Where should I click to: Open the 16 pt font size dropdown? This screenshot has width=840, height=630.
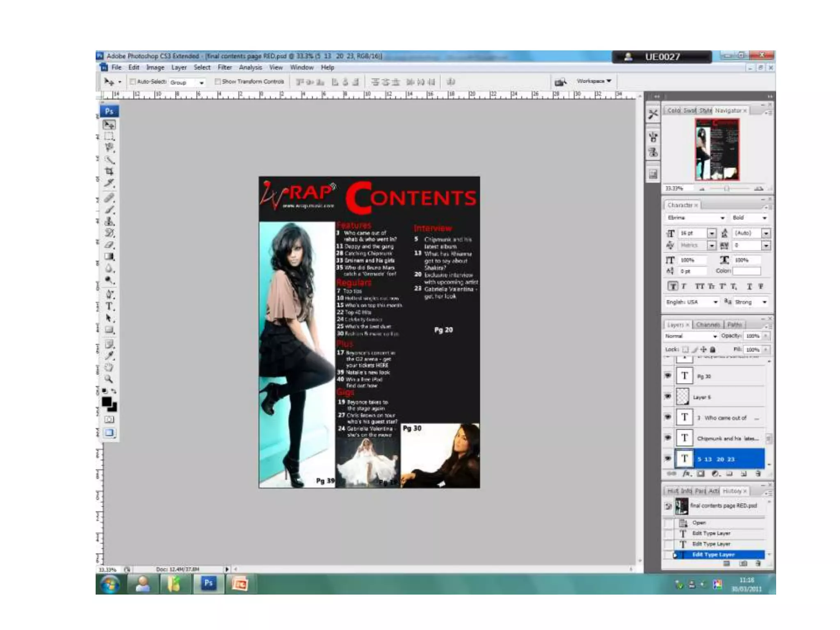(712, 233)
